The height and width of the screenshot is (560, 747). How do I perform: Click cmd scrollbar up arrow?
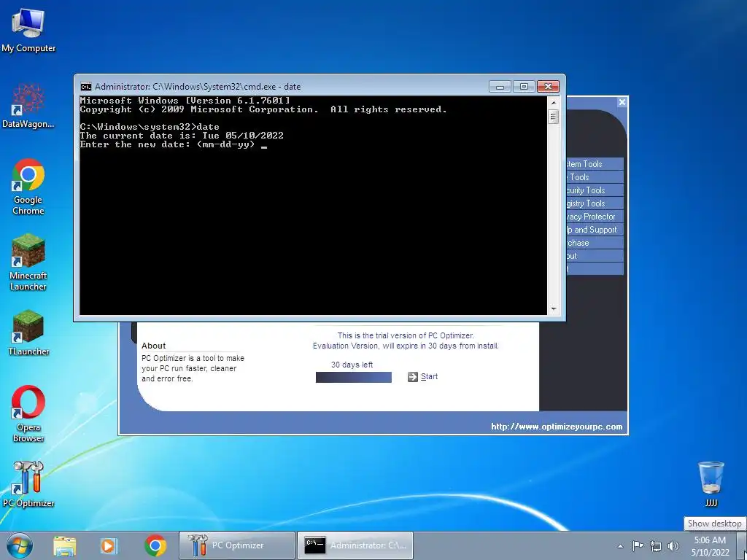(553, 102)
